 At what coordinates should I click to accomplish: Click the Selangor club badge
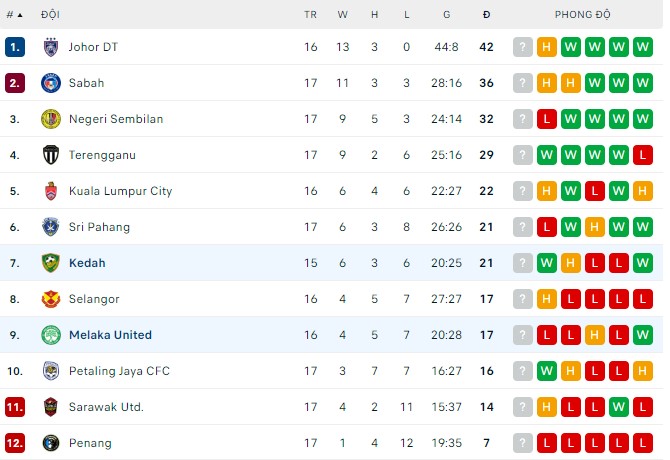(51, 299)
